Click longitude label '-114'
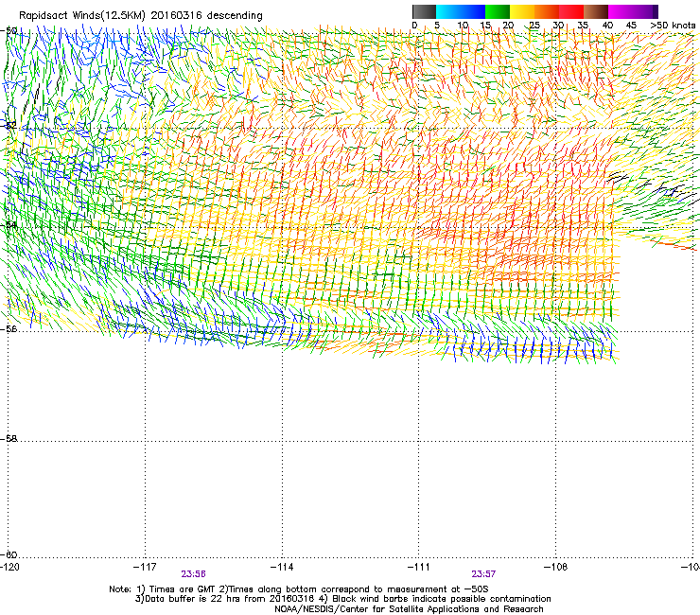The width and height of the screenshot is (700, 615). pos(282,567)
